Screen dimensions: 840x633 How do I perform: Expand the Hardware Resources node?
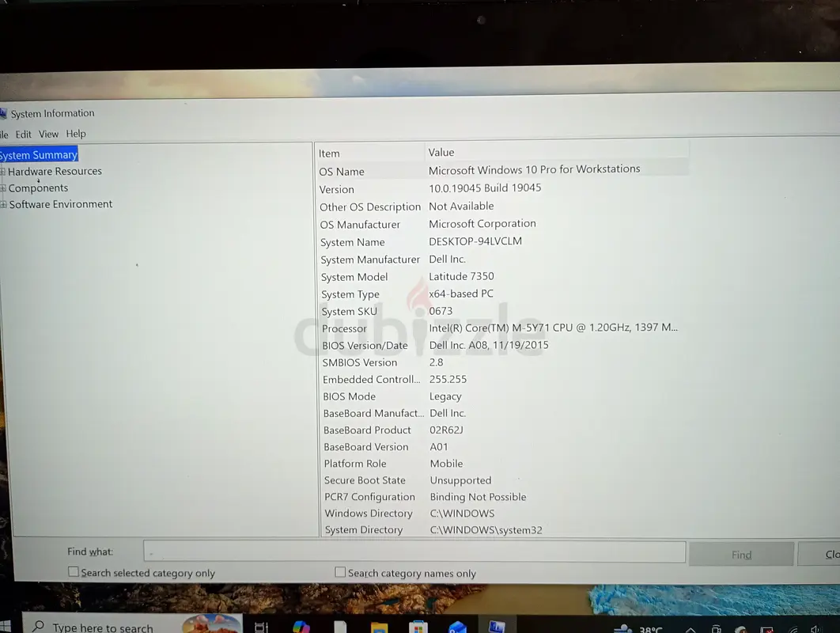point(2,172)
